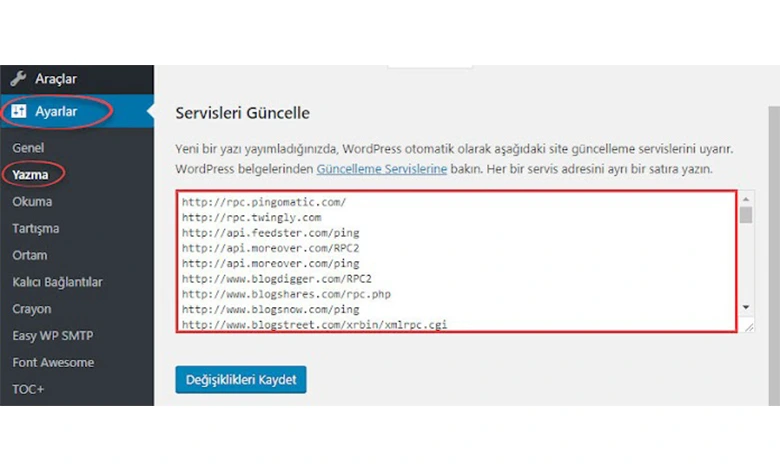Open the Okuma settings page

(32, 201)
